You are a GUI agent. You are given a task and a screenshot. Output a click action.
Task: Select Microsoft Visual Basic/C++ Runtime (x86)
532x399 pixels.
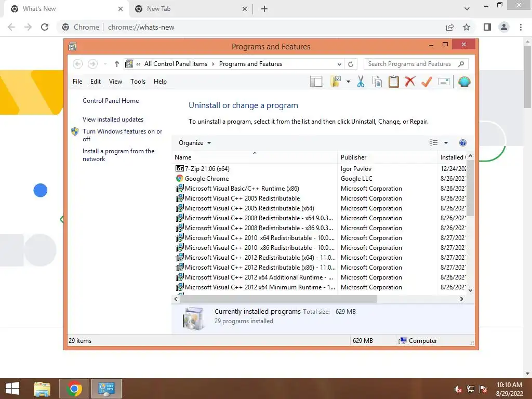pyautogui.click(x=242, y=188)
